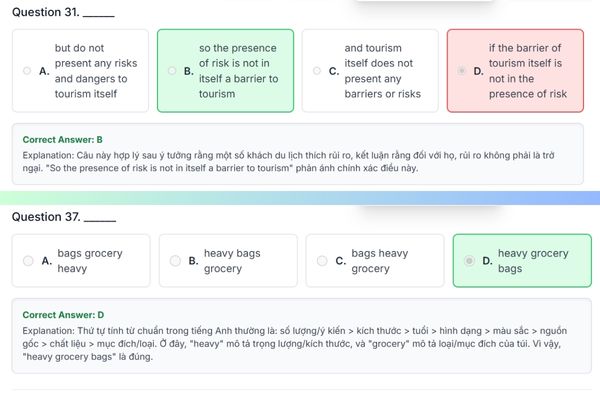Choose radio button A in Question 37
This screenshot has width=600, height=400.
[29, 261]
